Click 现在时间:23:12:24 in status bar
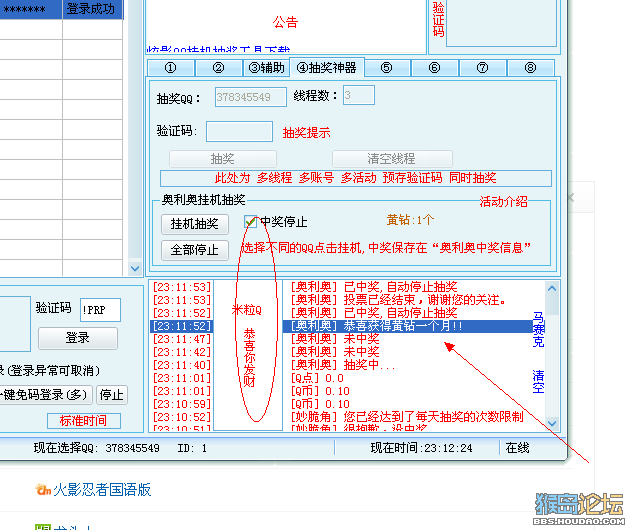Viewport: 630px width, 530px height. [x=421, y=448]
